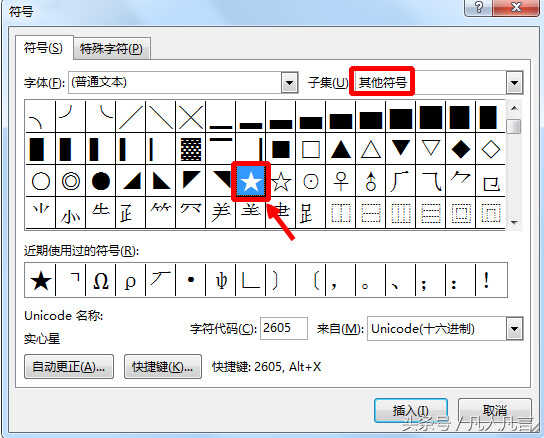Choose the solid black diamond symbol
Screen dimensions: 544x438
460,149
